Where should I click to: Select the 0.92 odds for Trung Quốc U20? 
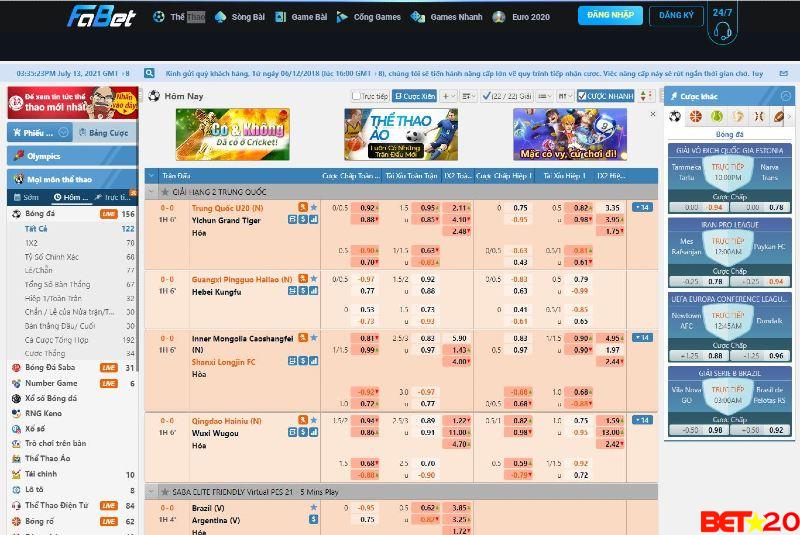click(x=367, y=207)
